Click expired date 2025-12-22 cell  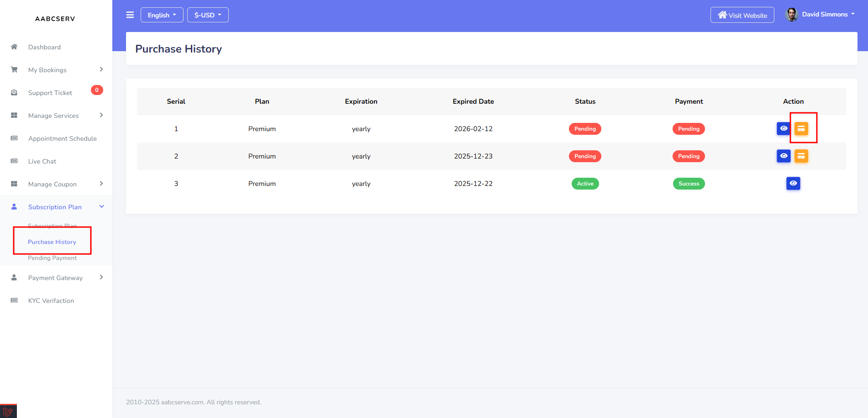(x=473, y=184)
